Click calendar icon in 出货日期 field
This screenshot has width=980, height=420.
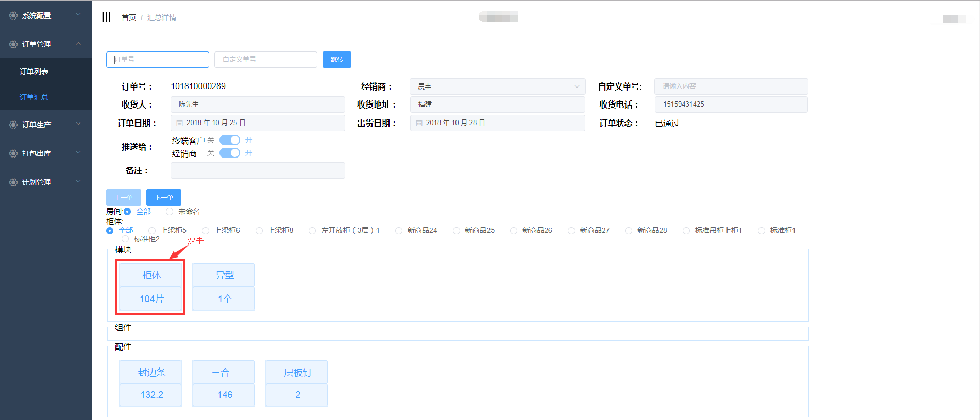tap(419, 123)
